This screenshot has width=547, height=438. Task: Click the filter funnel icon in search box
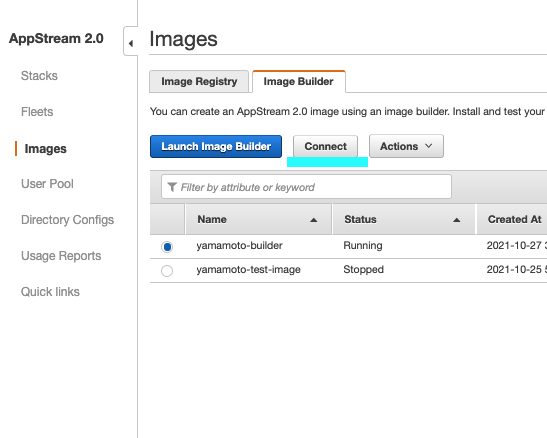172,187
